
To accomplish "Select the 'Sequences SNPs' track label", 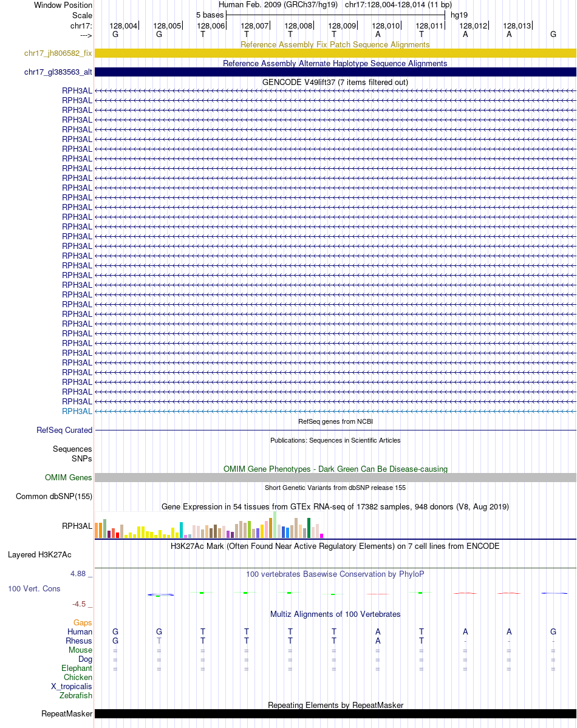I will (x=72, y=454).
